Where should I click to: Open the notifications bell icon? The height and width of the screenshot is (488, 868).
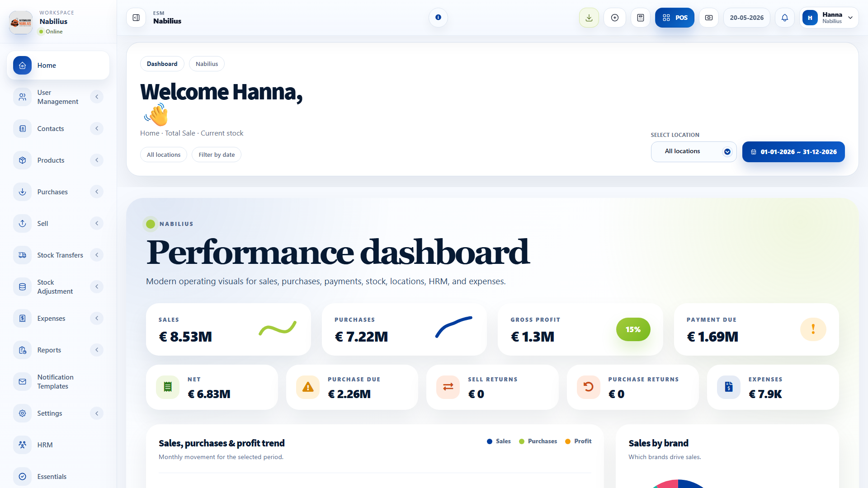tap(785, 18)
